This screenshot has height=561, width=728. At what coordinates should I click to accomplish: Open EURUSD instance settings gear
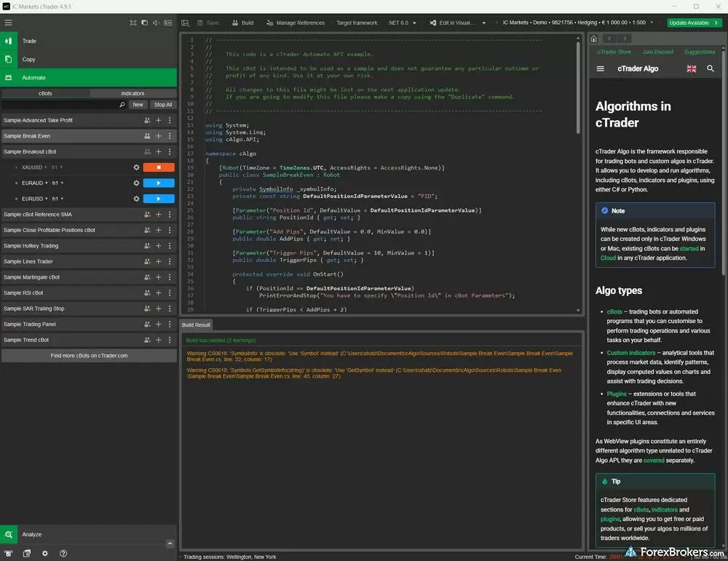[137, 199]
